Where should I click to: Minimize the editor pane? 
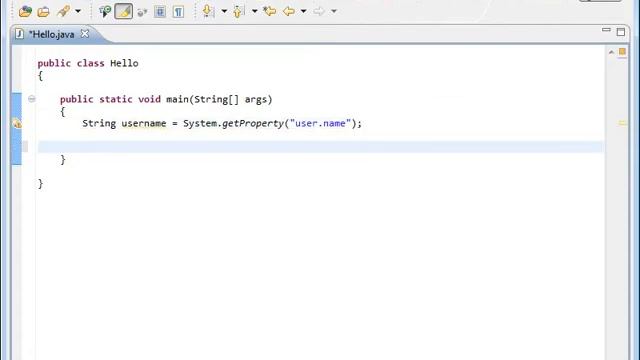pos(606,30)
